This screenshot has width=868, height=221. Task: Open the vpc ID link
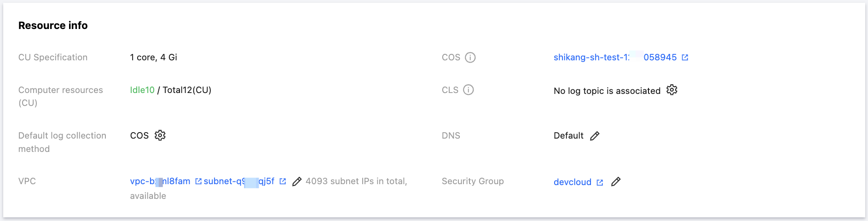tap(160, 181)
